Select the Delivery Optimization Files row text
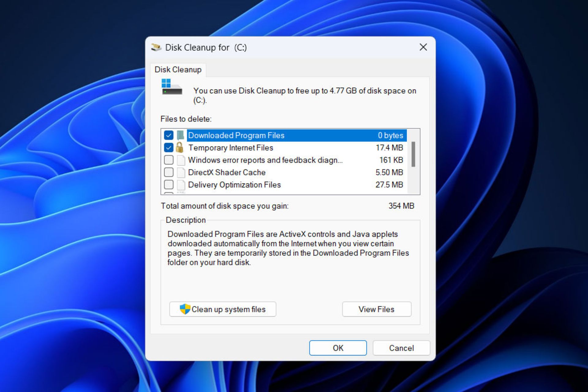Image resolution: width=588 pixels, height=392 pixels. pyautogui.click(x=234, y=185)
